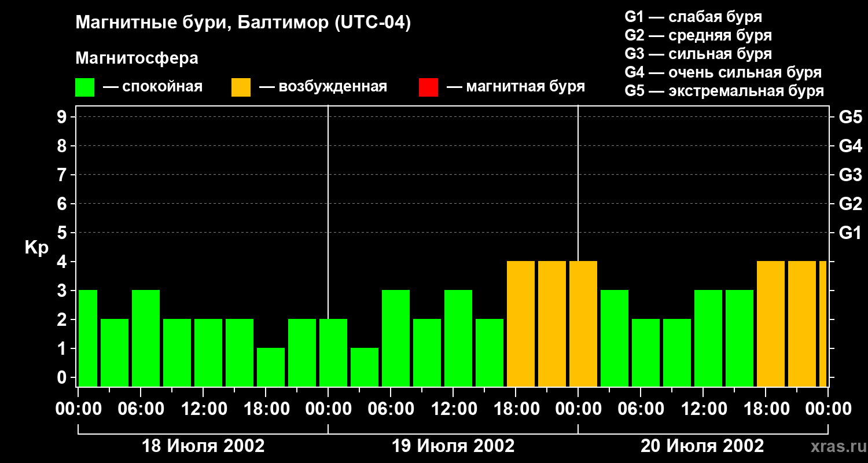Click the orange bar at 18:00 on 20 July
868x463 pixels.
pyautogui.click(x=771, y=324)
